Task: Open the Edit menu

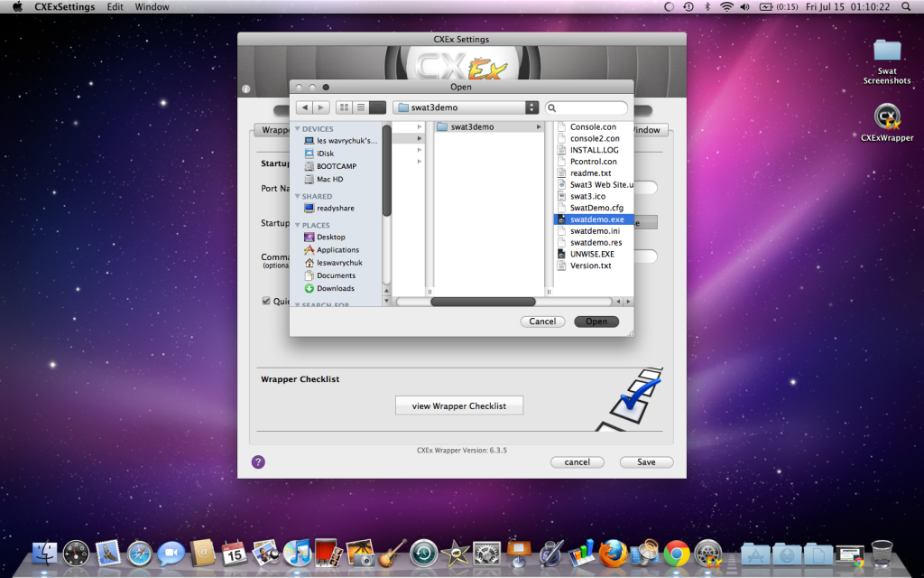Action: click(x=115, y=6)
